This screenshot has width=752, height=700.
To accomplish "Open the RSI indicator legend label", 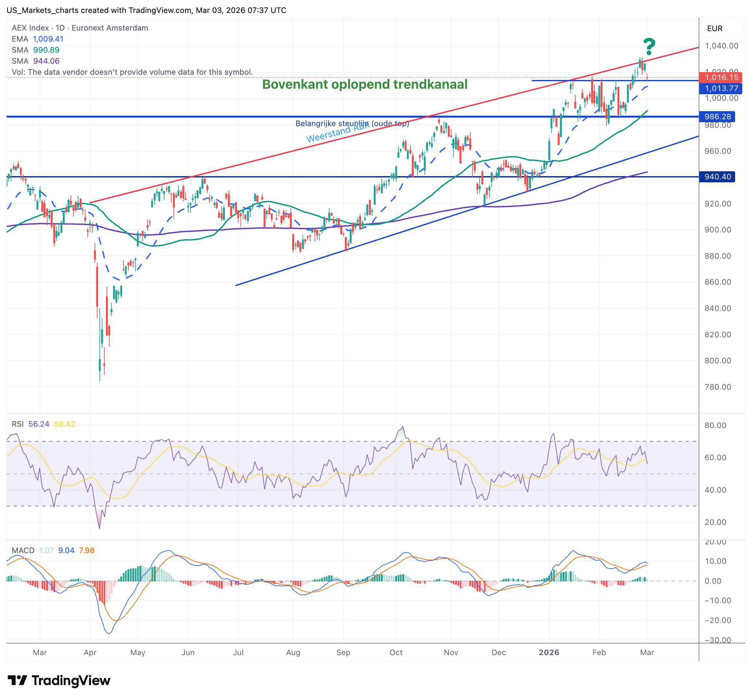I will [x=18, y=424].
